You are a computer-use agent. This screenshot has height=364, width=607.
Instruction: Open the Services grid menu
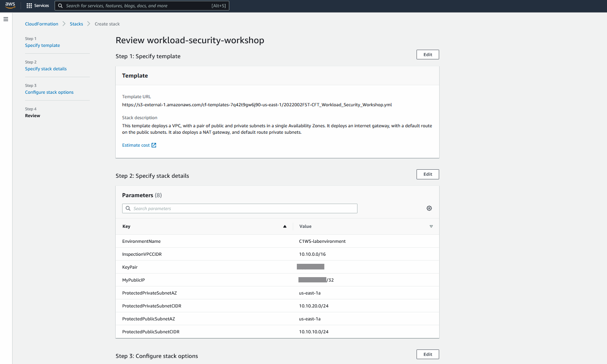38,6
